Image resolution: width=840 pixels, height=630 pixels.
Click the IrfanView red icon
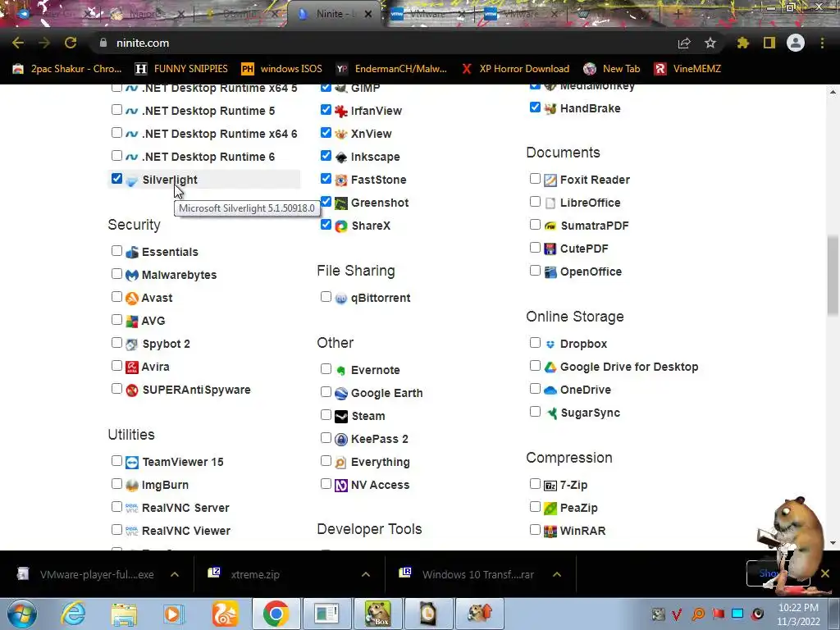click(340, 112)
